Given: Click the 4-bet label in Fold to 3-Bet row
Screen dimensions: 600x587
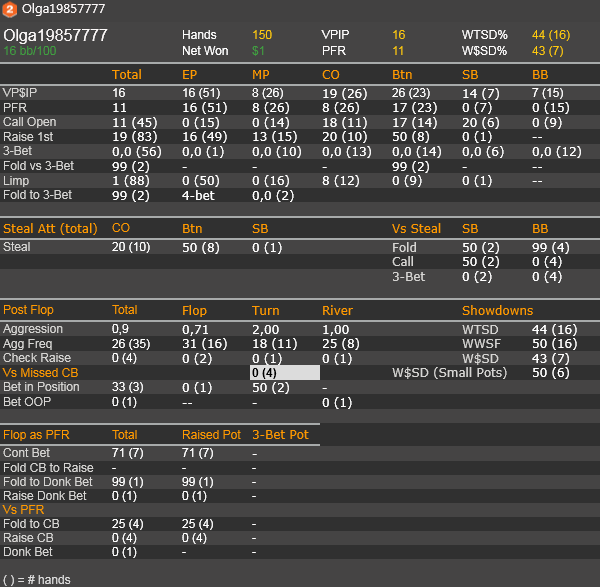Looking at the screenshot, I should click(x=198, y=196).
